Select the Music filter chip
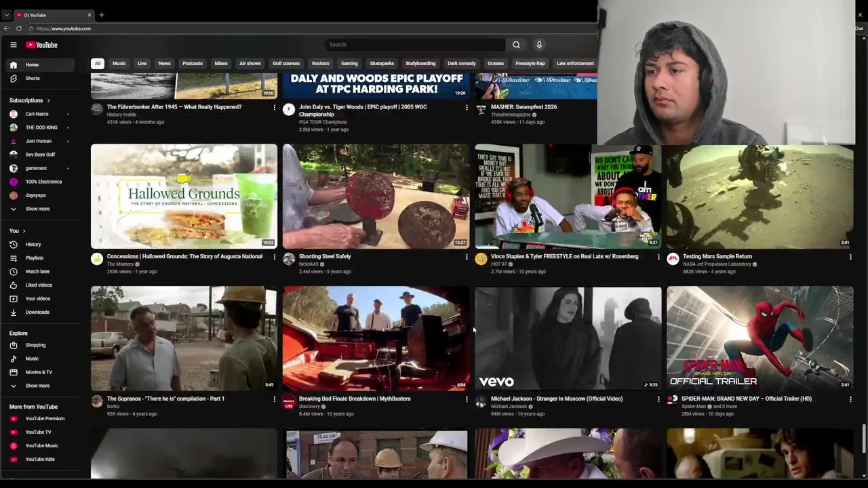This screenshot has height=488, width=868. pos(119,64)
